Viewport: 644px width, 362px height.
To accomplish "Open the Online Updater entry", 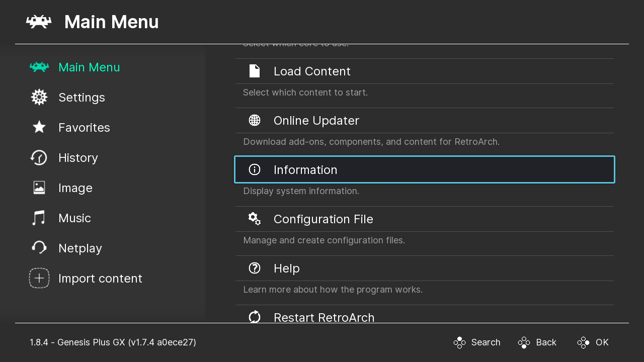I will coord(425,120).
